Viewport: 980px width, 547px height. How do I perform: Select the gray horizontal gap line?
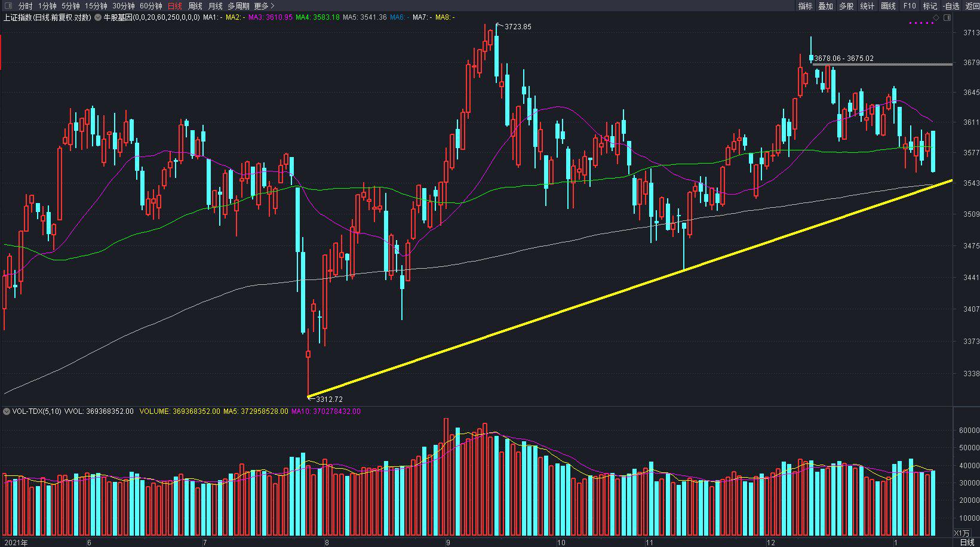(x=883, y=64)
